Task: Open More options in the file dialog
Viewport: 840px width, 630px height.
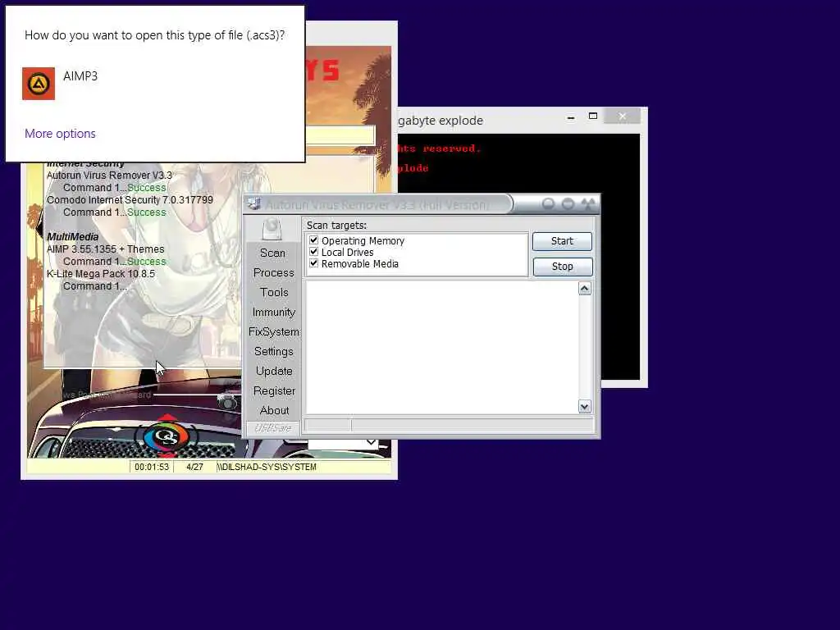Action: pyautogui.click(x=60, y=134)
